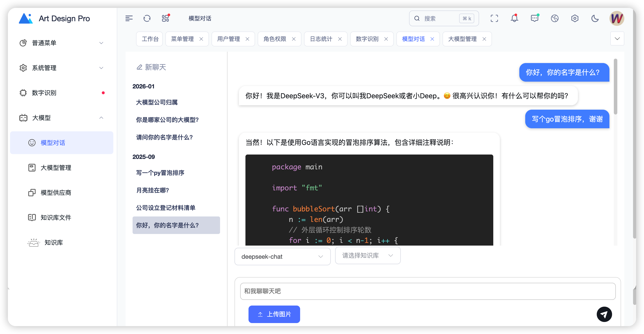Send the message with the paper plane button
Screen dimensions: 644x334
point(604,314)
